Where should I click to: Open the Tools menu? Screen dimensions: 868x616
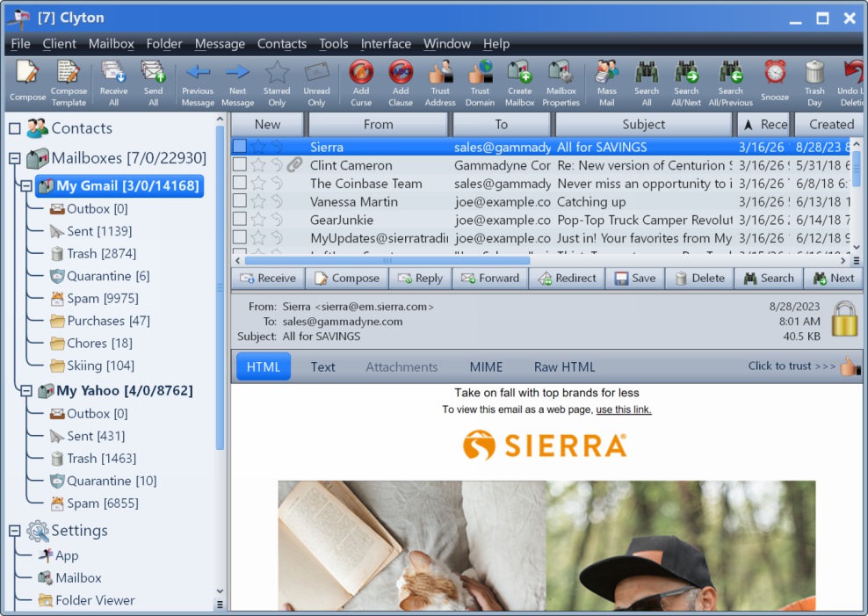(333, 44)
